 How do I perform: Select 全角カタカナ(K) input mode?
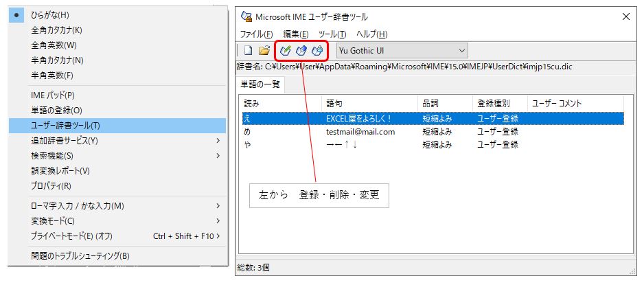pos(117,30)
